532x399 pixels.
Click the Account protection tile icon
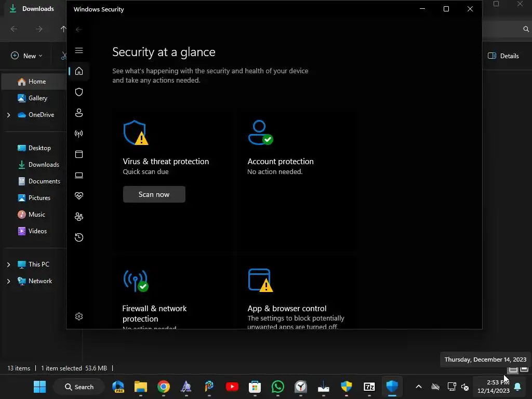click(x=261, y=132)
